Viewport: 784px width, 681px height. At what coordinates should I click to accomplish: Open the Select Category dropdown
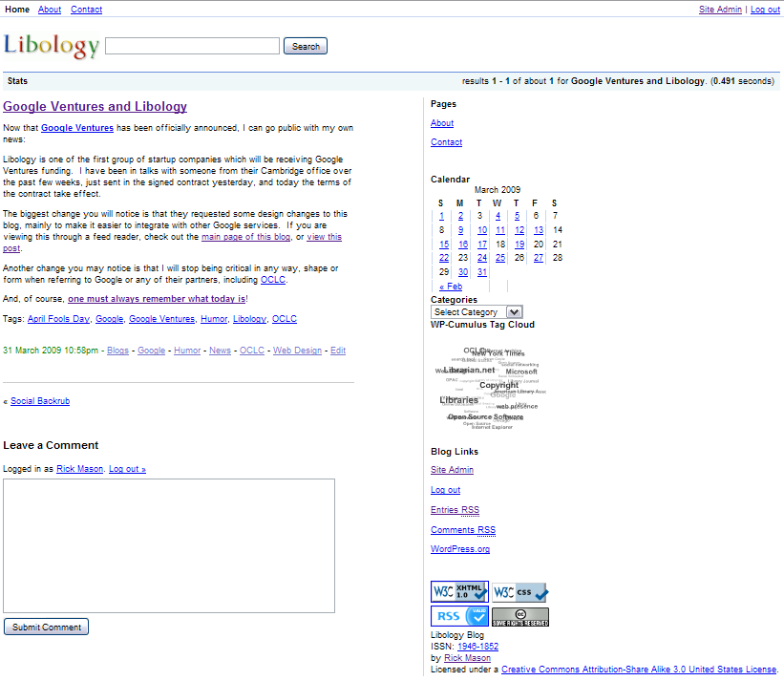[x=477, y=312]
